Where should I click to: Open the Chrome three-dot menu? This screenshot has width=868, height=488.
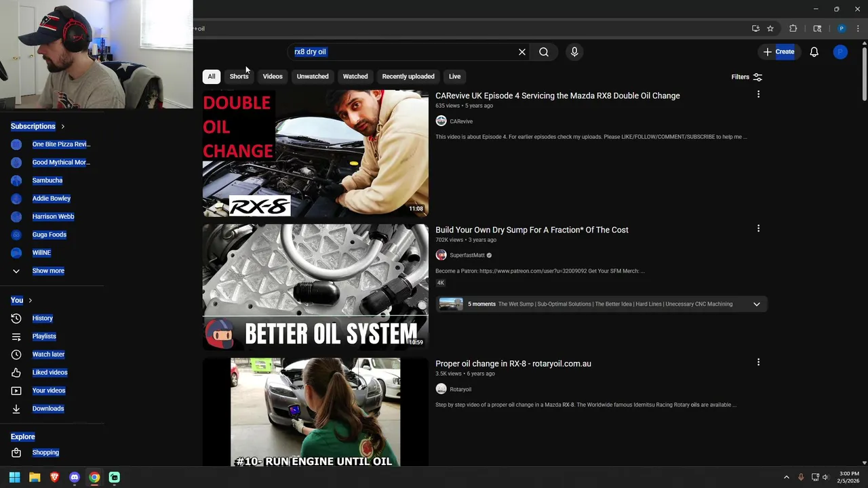(x=858, y=28)
